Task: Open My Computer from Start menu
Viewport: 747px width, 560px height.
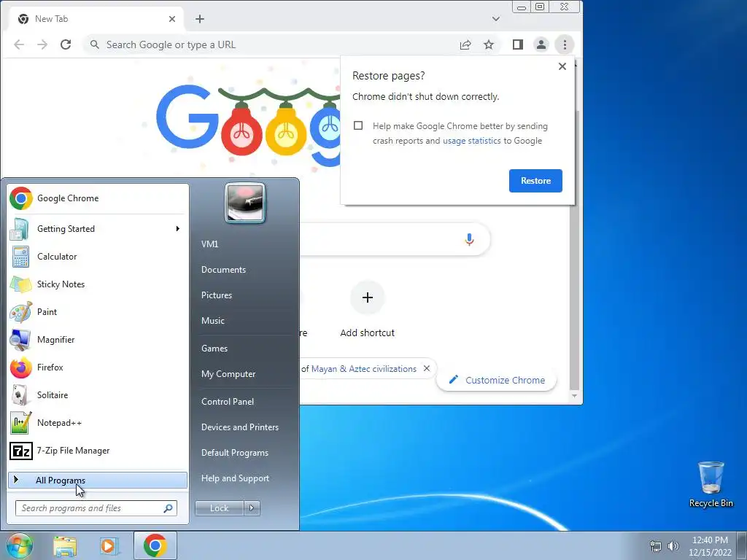Action: 228,374
